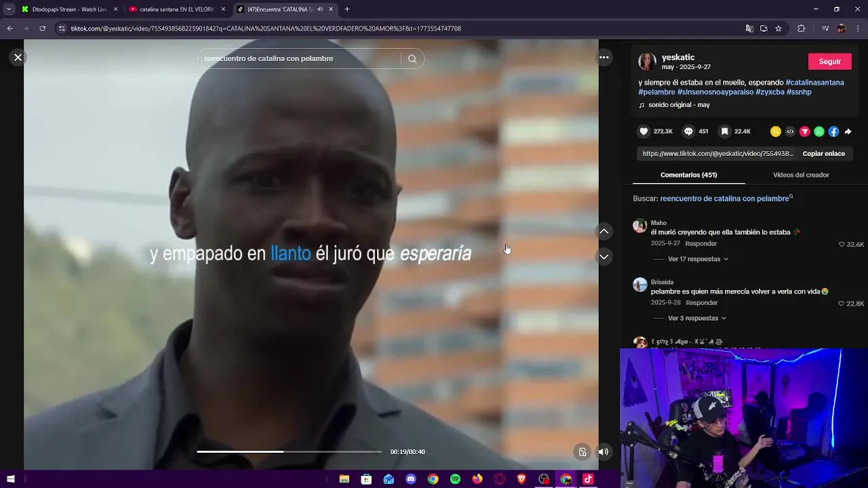Open Discord from taskbar
This screenshot has height=488, width=868.
(410, 479)
